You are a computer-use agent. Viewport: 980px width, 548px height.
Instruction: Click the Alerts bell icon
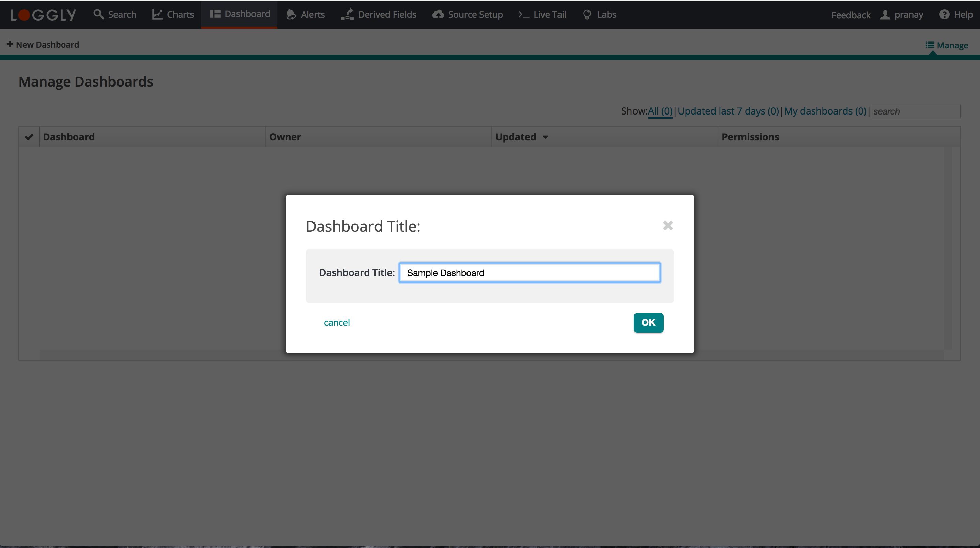[x=291, y=14]
